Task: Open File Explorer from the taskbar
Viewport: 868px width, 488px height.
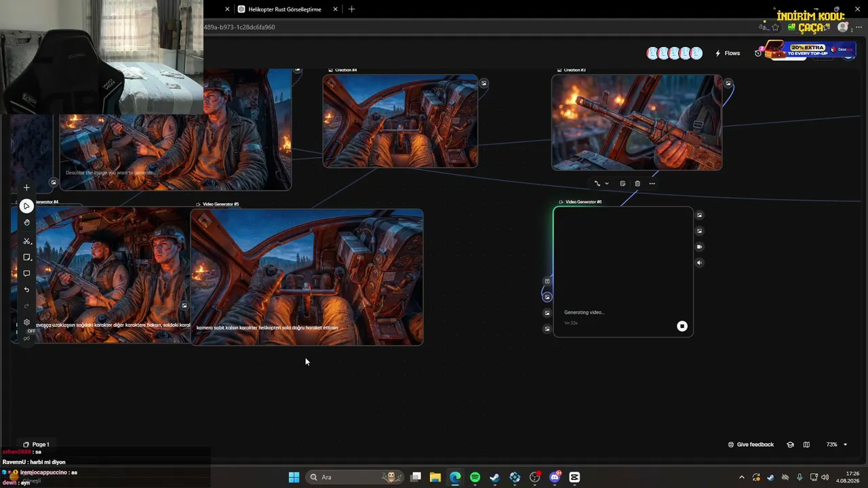Action: tap(435, 477)
